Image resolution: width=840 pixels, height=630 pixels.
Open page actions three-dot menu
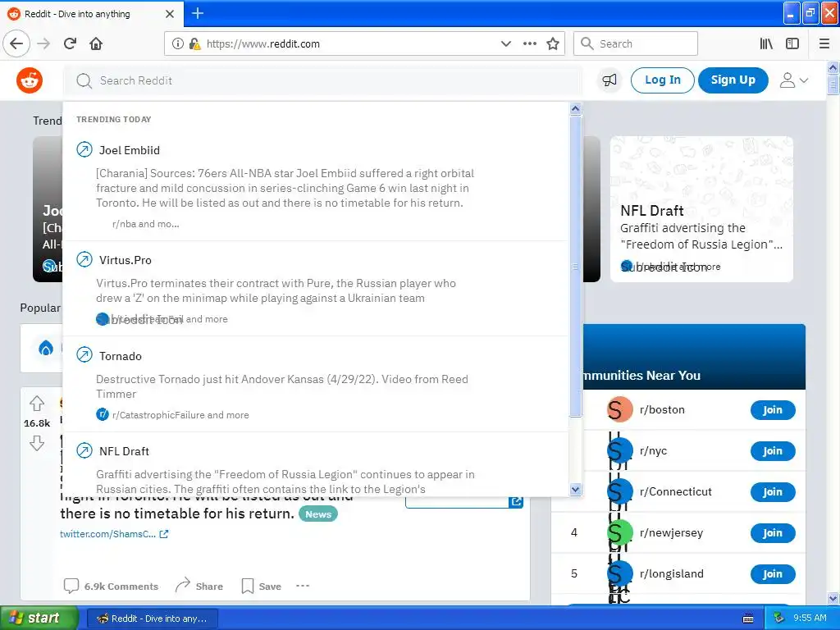click(x=530, y=43)
